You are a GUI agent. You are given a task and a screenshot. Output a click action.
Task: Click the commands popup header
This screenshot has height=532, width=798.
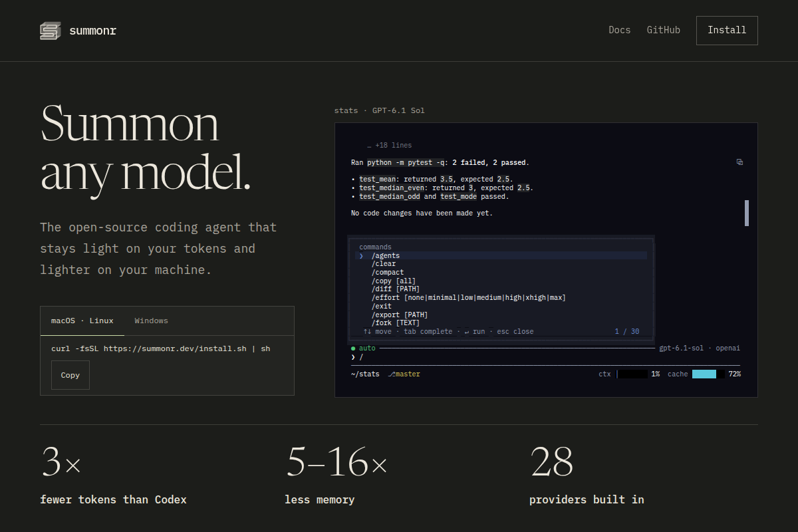click(x=376, y=247)
